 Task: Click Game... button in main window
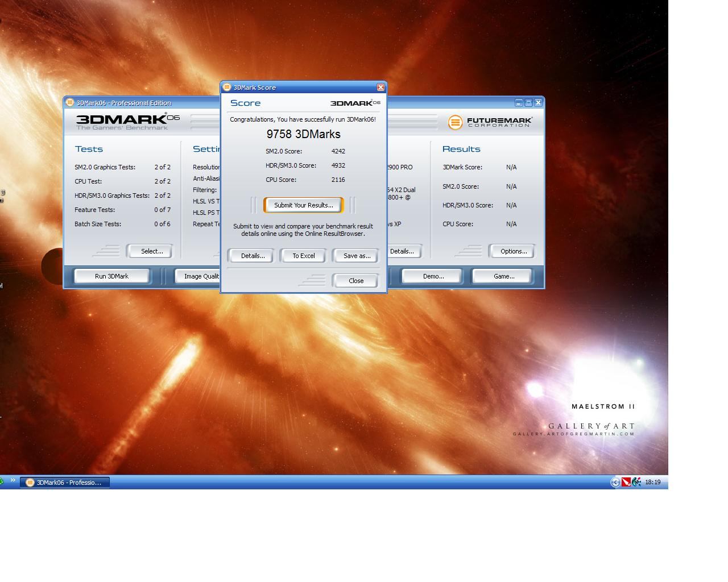pyautogui.click(x=504, y=276)
